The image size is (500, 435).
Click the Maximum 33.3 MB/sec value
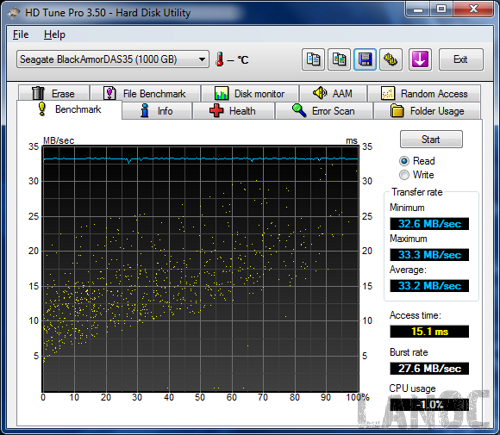(429, 255)
